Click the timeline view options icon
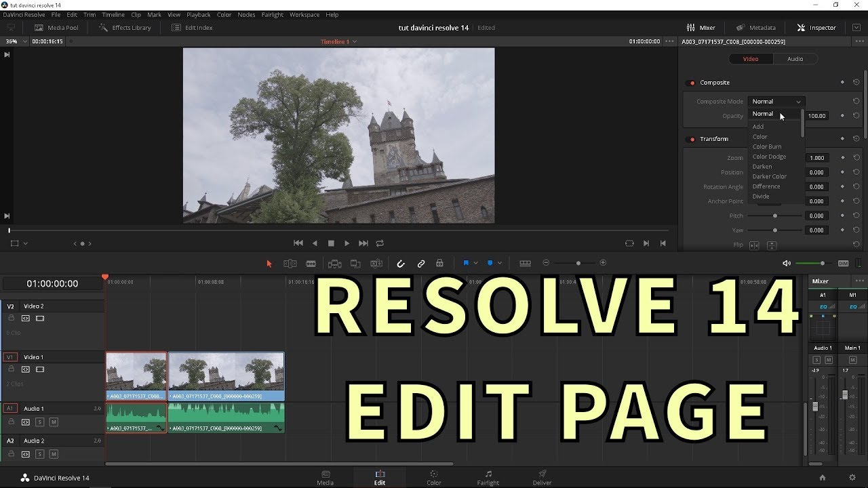This screenshot has height=488, width=868. (x=525, y=263)
